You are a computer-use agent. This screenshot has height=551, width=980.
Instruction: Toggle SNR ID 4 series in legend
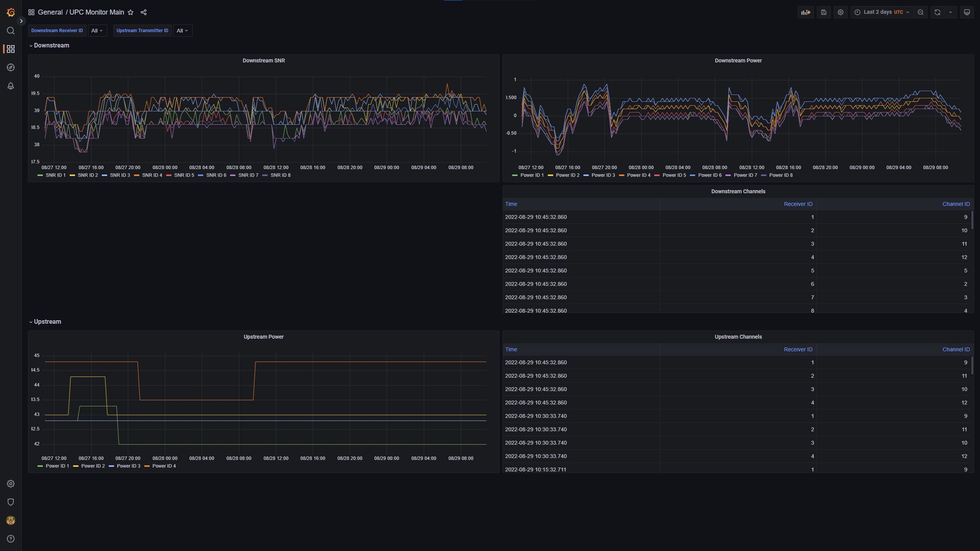point(152,175)
